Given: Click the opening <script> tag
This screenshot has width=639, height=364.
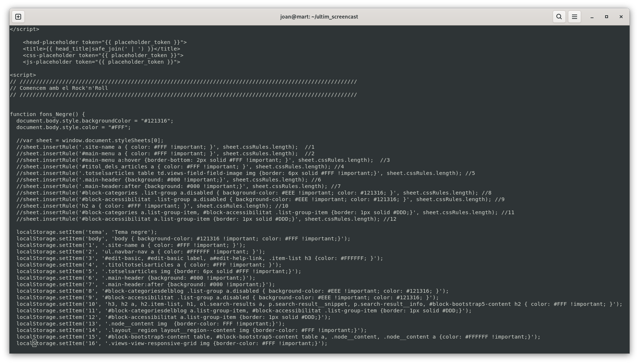Looking at the screenshot, I should (23, 75).
